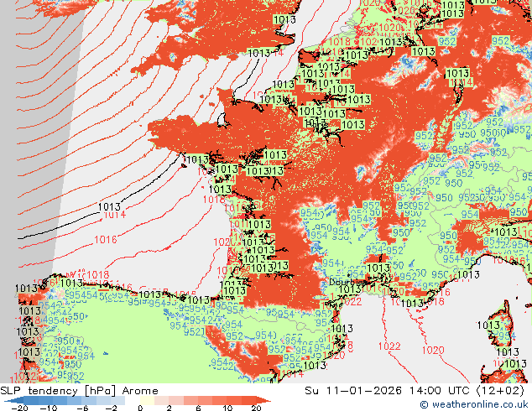Click the '6' legend scale value

point(199,408)
